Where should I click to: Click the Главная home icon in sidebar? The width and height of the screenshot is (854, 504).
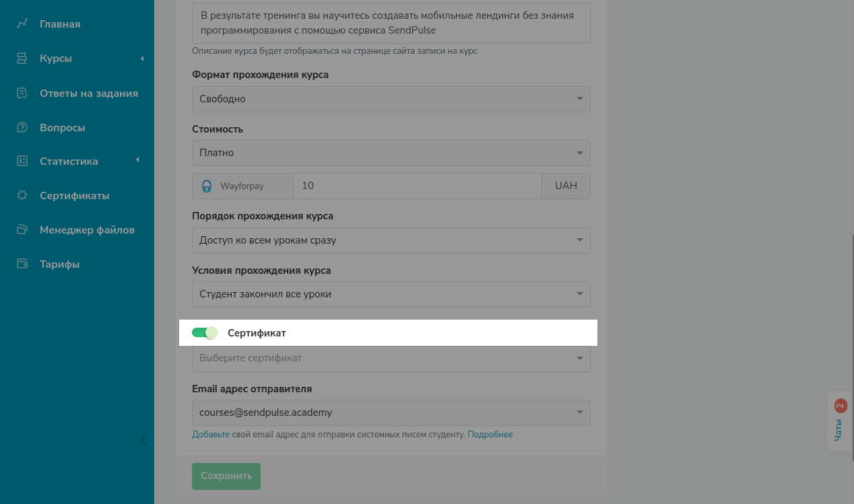point(22,24)
